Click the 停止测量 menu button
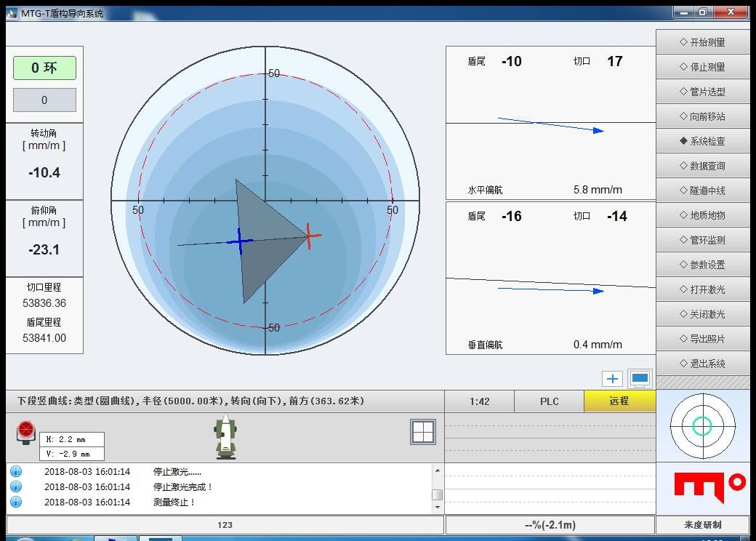 (x=702, y=67)
